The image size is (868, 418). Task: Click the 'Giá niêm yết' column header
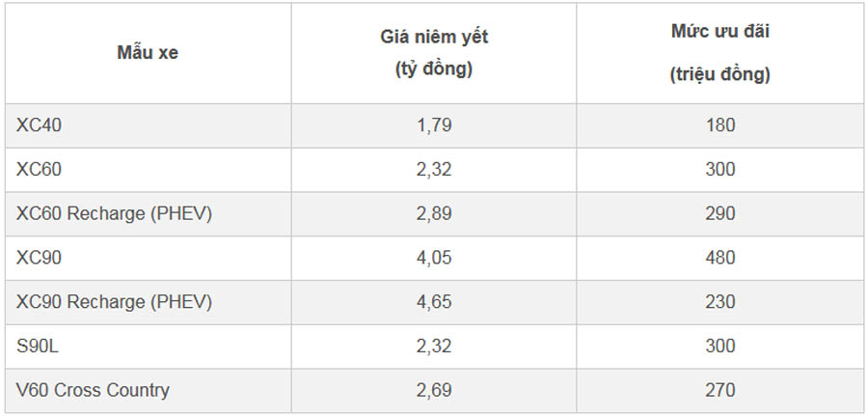(434, 53)
